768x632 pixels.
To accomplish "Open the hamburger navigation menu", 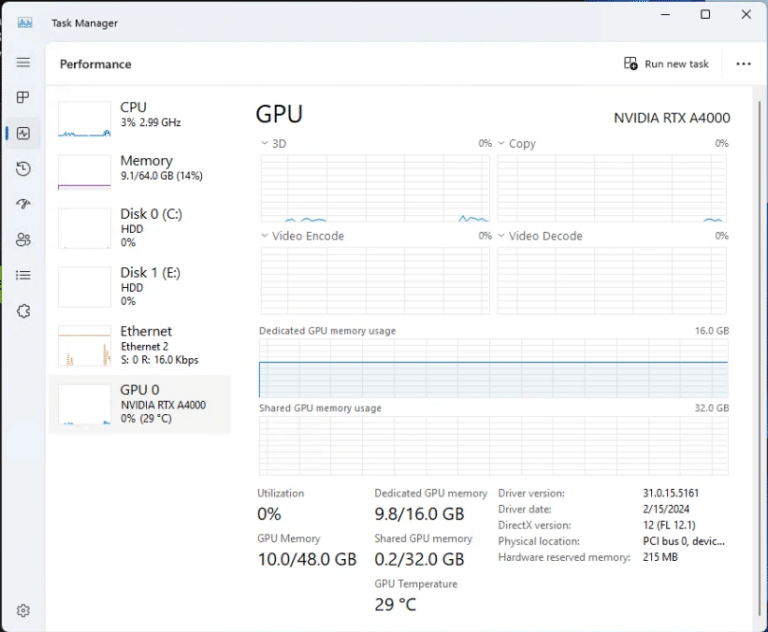I will (23, 62).
